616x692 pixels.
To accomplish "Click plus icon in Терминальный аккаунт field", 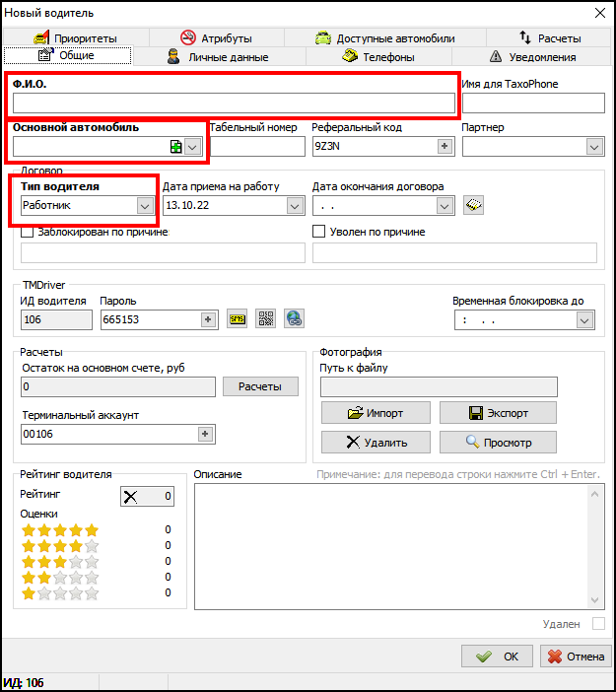I will pyautogui.click(x=205, y=434).
